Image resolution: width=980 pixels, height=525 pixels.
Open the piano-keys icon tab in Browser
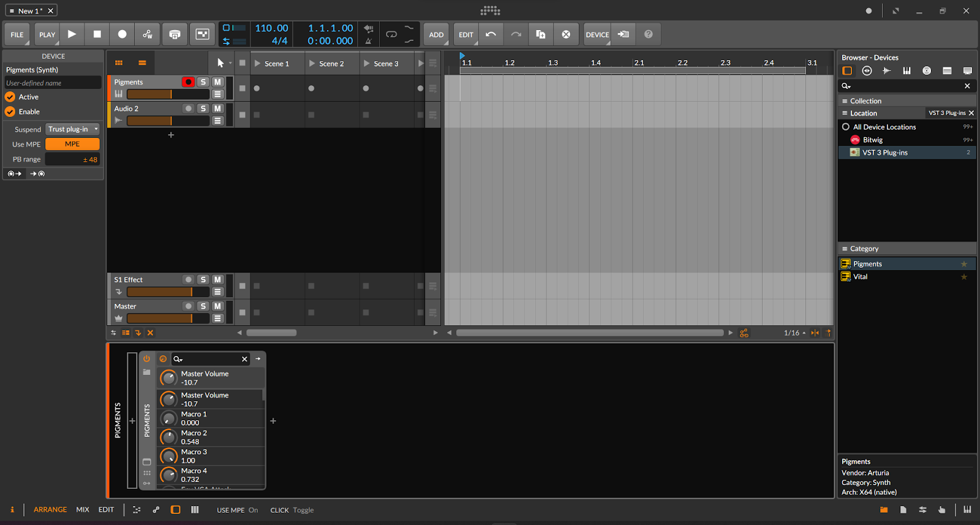coord(907,70)
